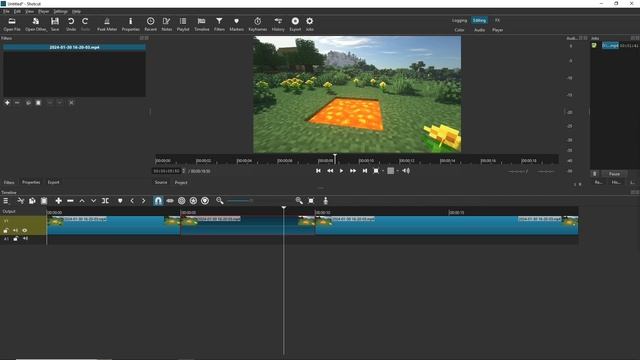640x360 pixels.
Task: Open the Peak Meter panel
Action: pos(107,24)
